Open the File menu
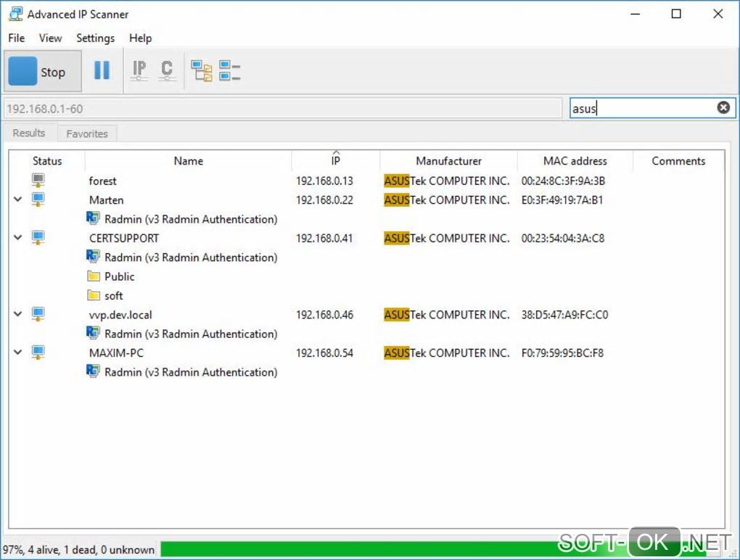Screen dimensions: 740x560 click(x=17, y=38)
